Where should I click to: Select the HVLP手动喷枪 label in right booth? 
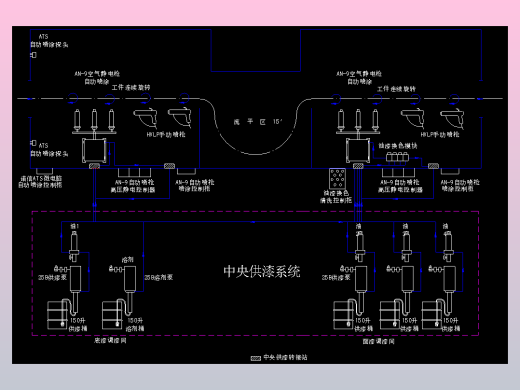click(440, 134)
